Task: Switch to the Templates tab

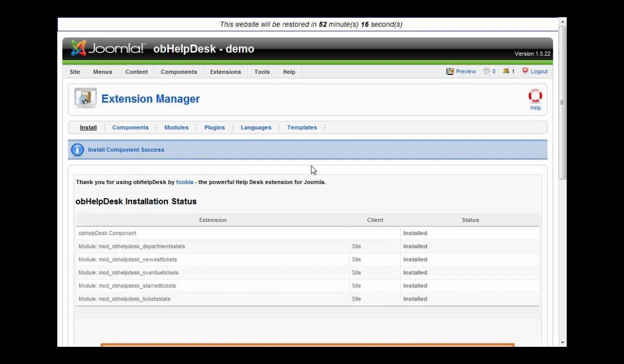Action: 302,127
